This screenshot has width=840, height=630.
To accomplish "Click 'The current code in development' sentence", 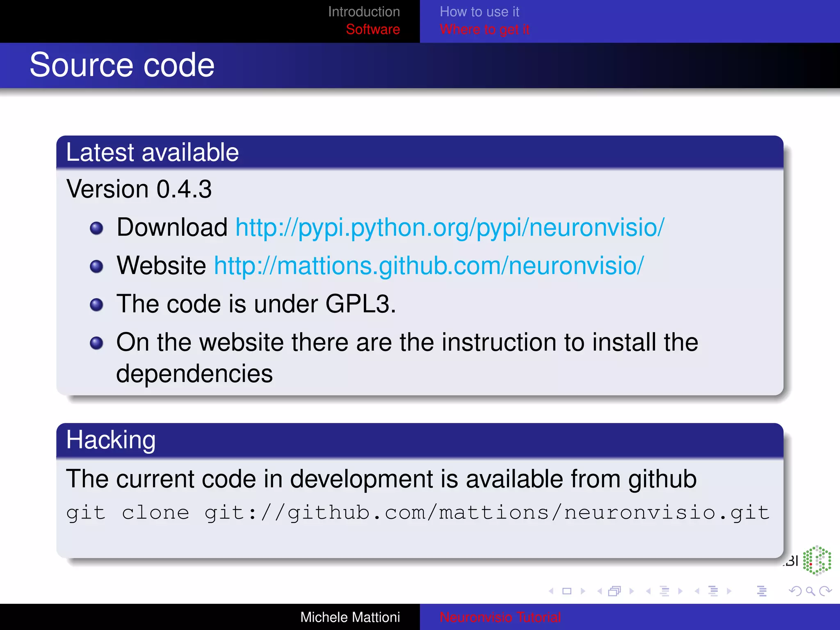I will click(x=381, y=479).
